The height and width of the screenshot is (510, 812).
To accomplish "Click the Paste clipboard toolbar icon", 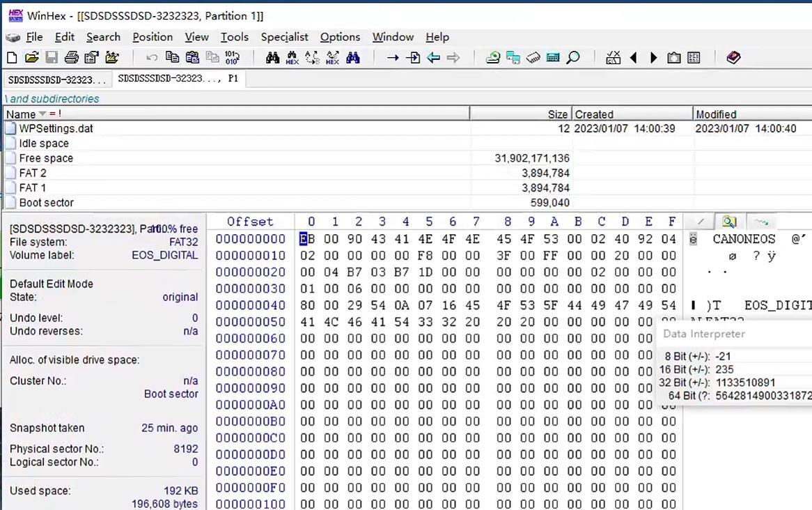I will point(192,58).
